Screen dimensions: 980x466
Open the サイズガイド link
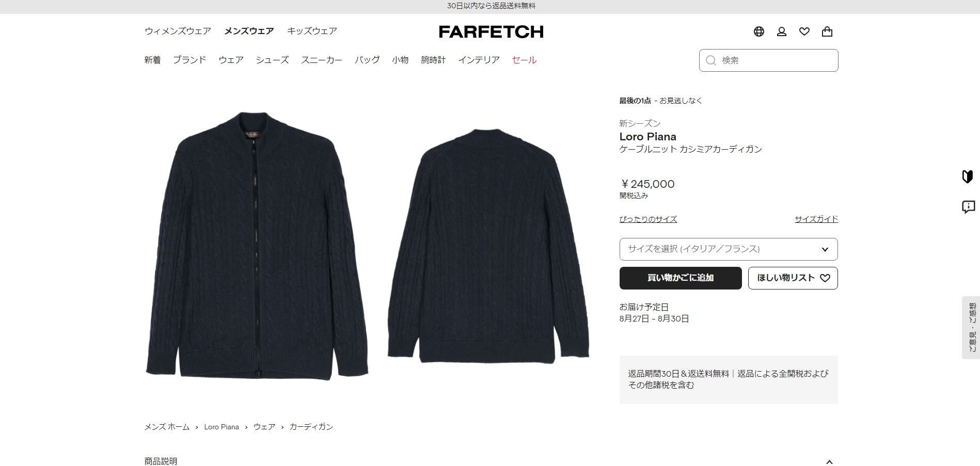(816, 219)
